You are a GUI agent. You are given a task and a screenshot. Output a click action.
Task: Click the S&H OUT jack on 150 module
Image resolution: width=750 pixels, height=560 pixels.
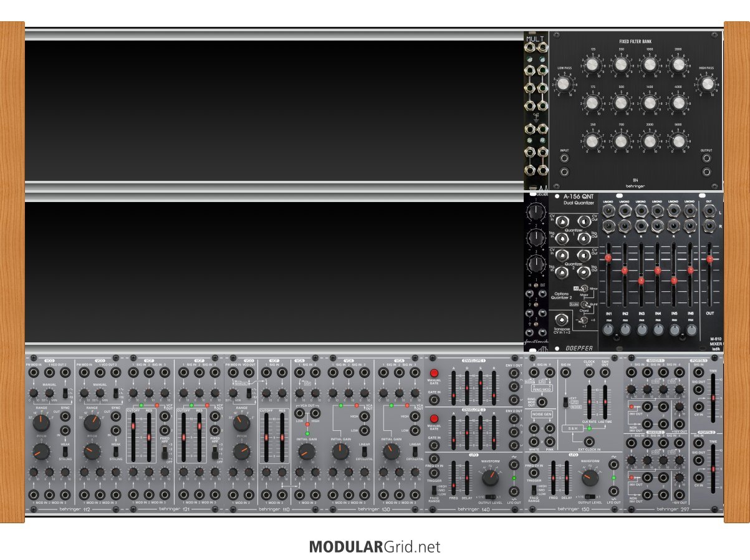click(605, 373)
